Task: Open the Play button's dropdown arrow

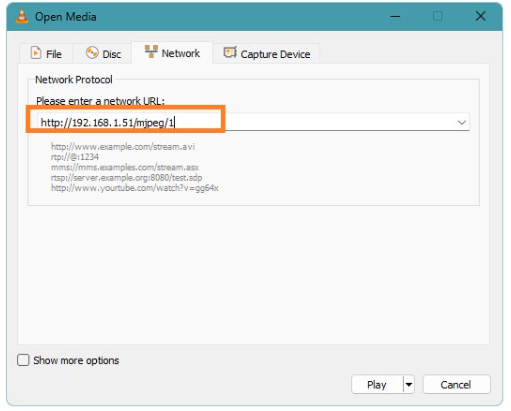Action: (409, 385)
